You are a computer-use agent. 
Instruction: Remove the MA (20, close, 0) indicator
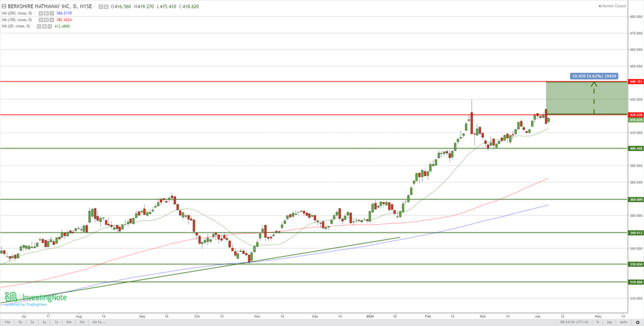(x=49, y=26)
